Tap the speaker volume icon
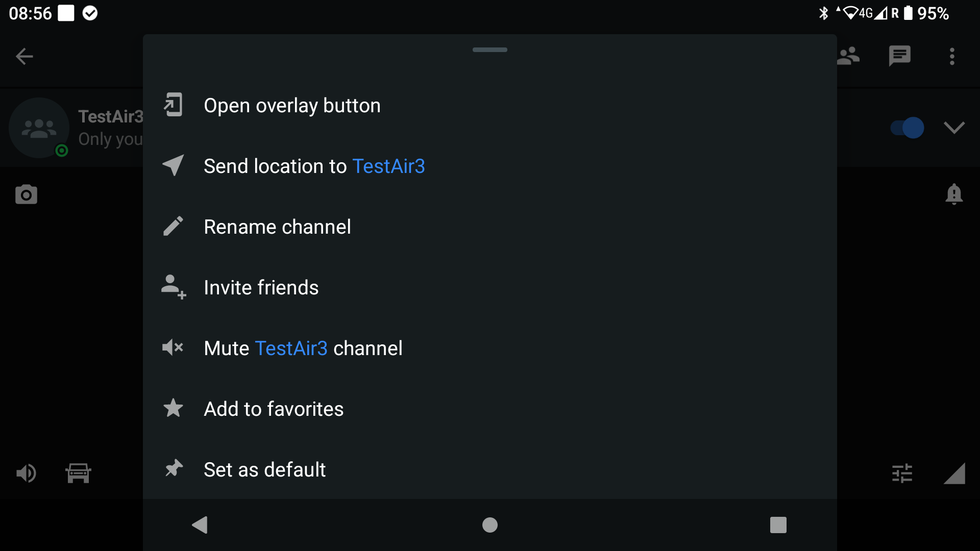This screenshot has width=980, height=551. (26, 473)
